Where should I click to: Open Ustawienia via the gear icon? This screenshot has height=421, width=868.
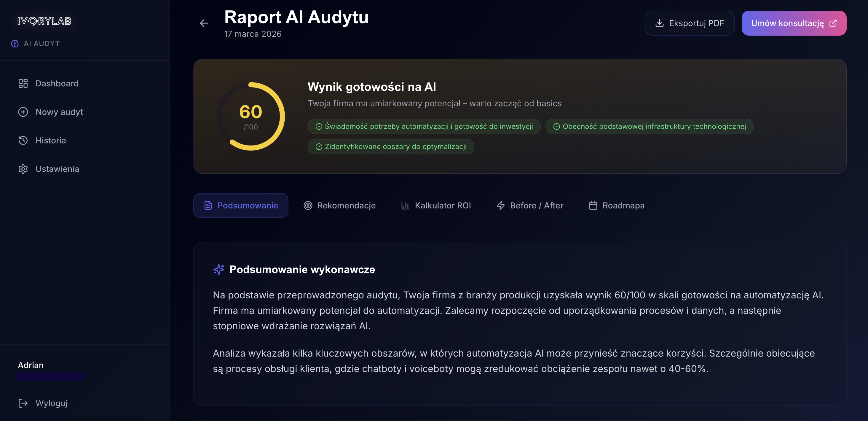pyautogui.click(x=23, y=169)
